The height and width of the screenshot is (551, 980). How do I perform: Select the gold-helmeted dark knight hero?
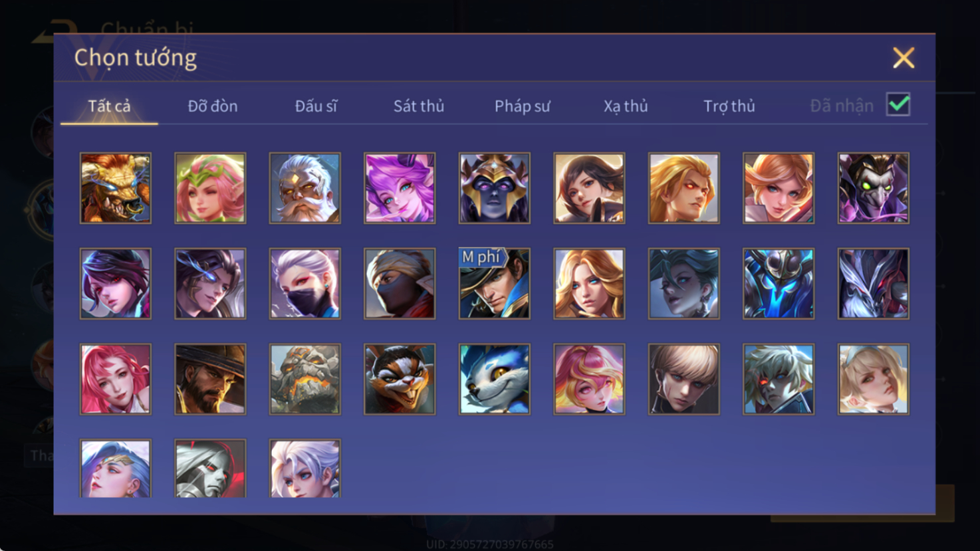pyautogui.click(x=495, y=188)
